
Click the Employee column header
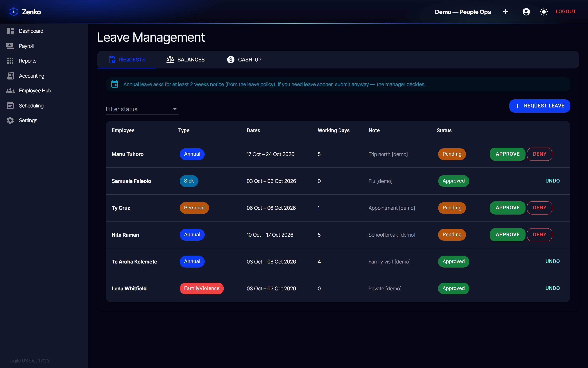pos(123,130)
